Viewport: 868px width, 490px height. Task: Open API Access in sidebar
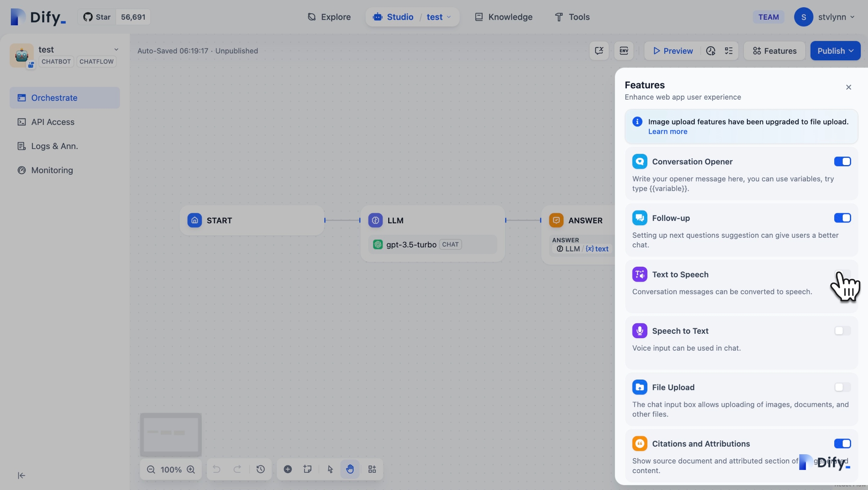(x=53, y=122)
